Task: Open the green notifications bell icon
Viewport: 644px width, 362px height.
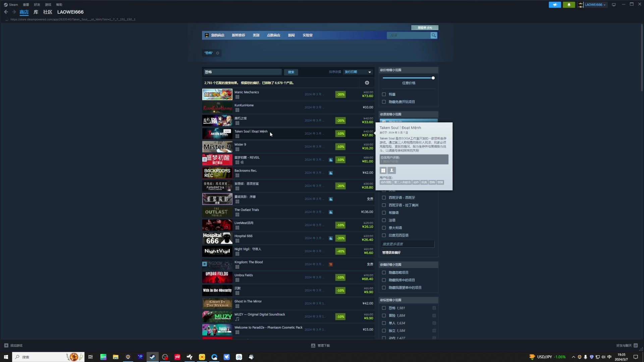Action: point(569,5)
